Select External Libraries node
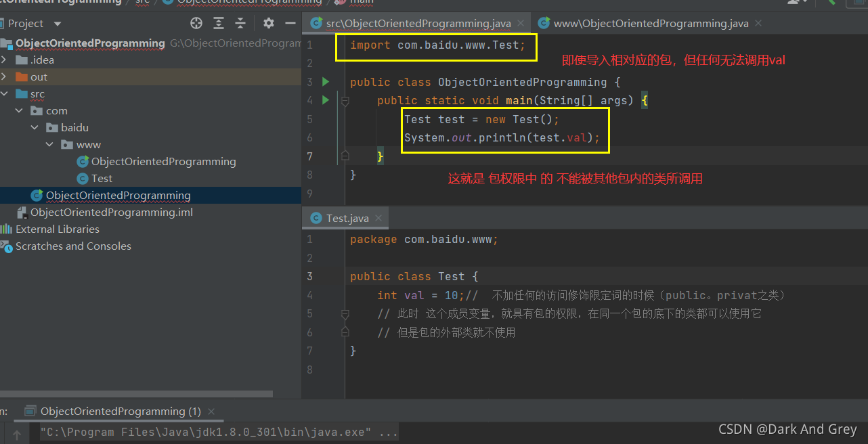868x444 pixels. [x=58, y=229]
